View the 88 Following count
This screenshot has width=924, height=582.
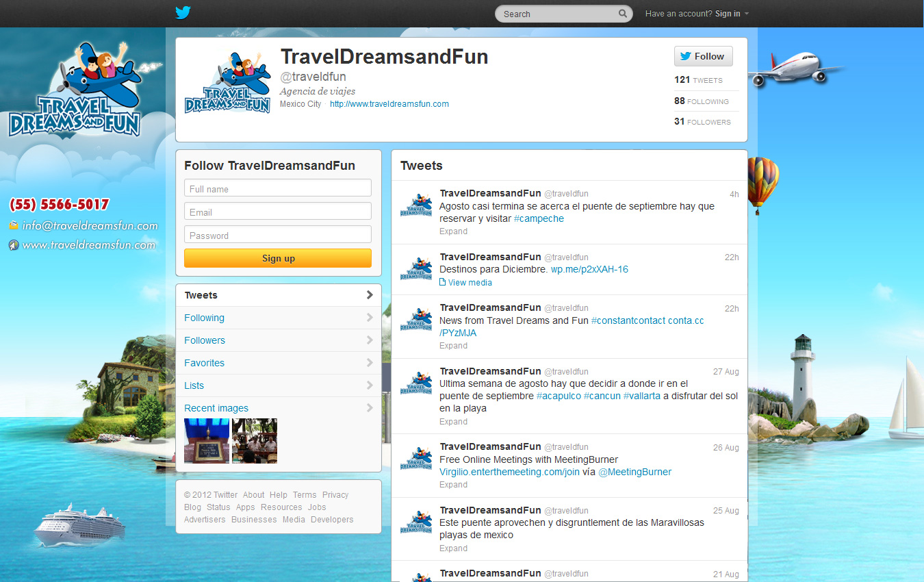click(x=702, y=101)
